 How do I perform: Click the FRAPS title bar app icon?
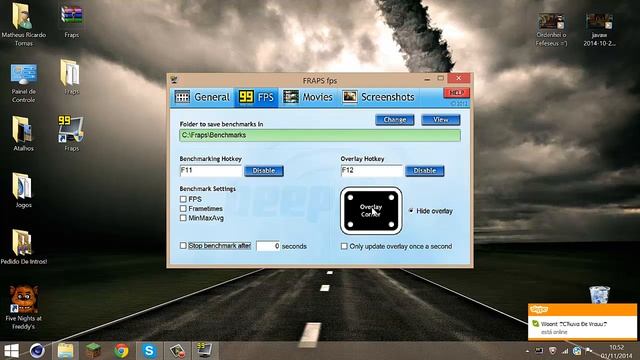(174, 80)
